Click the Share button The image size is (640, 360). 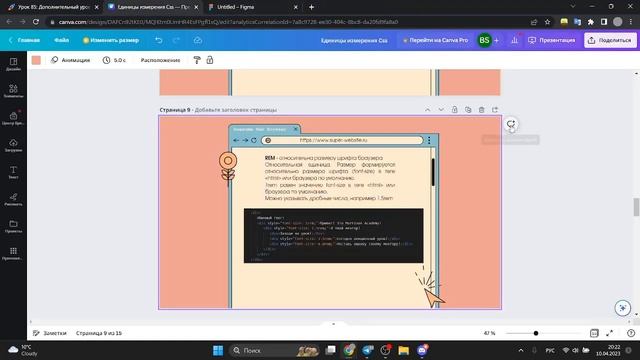610,40
